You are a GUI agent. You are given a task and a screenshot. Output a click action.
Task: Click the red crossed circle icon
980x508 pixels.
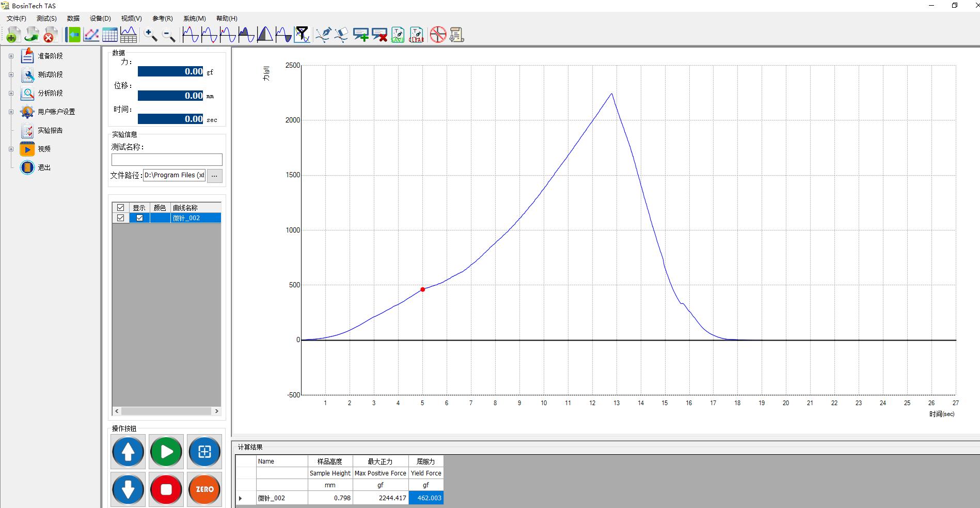click(x=438, y=35)
